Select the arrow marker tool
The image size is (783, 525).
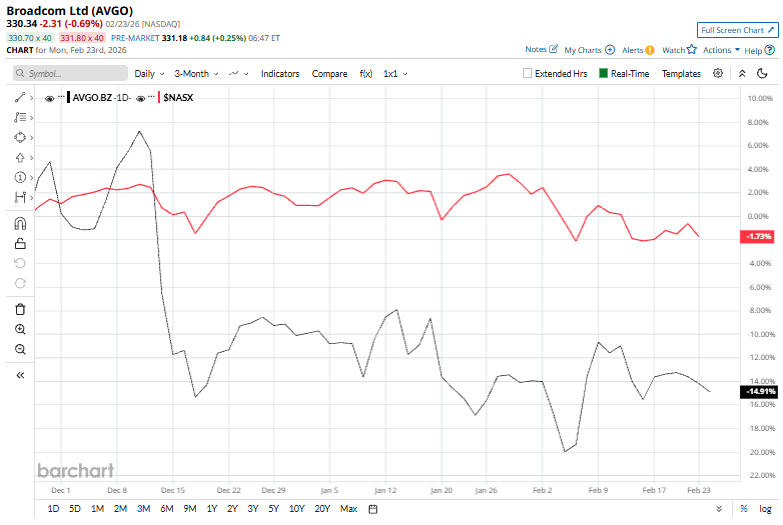tap(19, 158)
